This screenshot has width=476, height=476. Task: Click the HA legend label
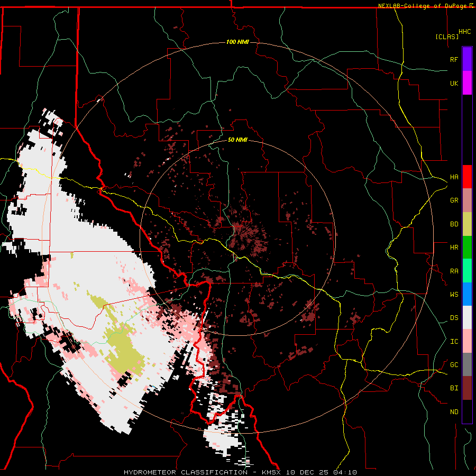[x=454, y=177]
